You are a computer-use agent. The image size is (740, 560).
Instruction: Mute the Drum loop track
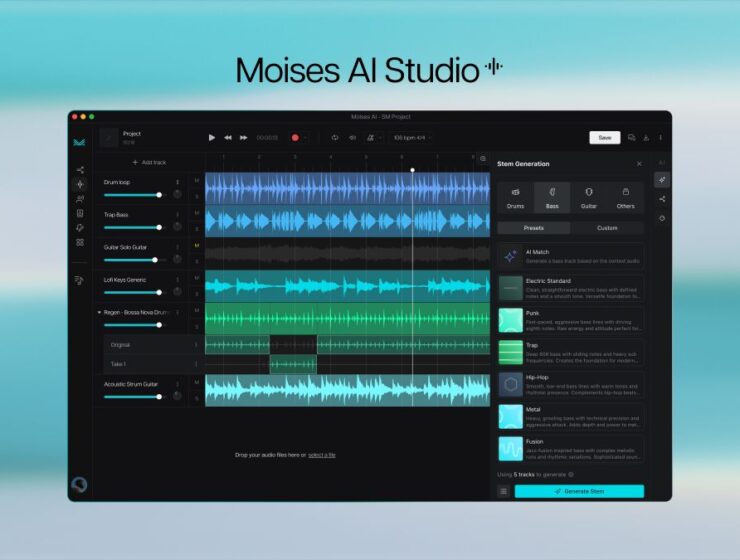pyautogui.click(x=197, y=180)
